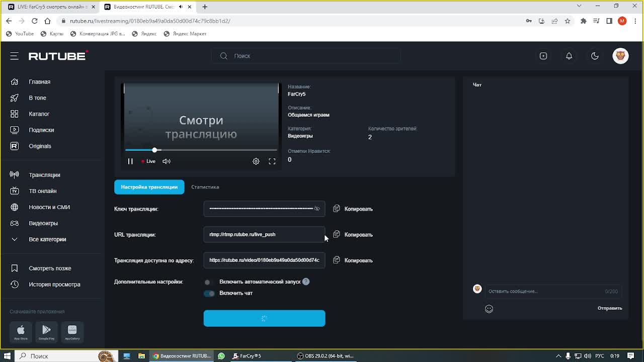Open the player settings gear

pyautogui.click(x=256, y=161)
